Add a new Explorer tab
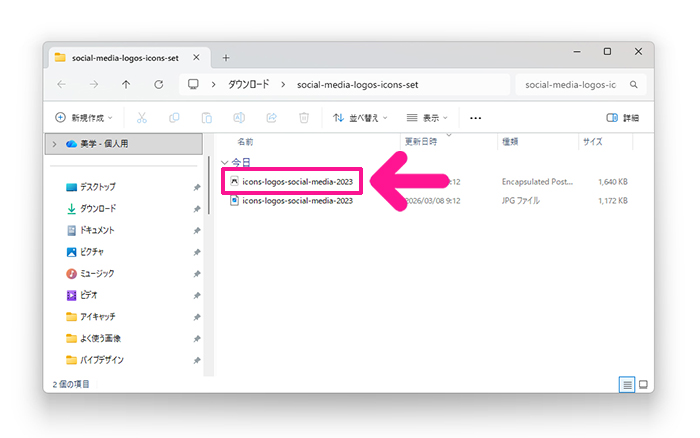700x438 pixels. (226, 58)
